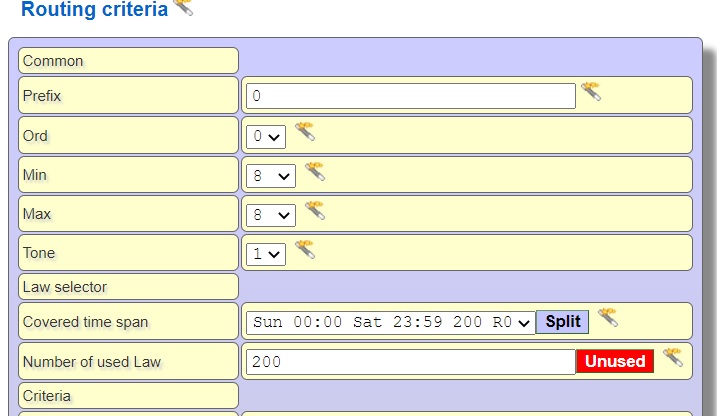Click the Number of used Law input
The height and width of the screenshot is (416, 717).
click(410, 362)
